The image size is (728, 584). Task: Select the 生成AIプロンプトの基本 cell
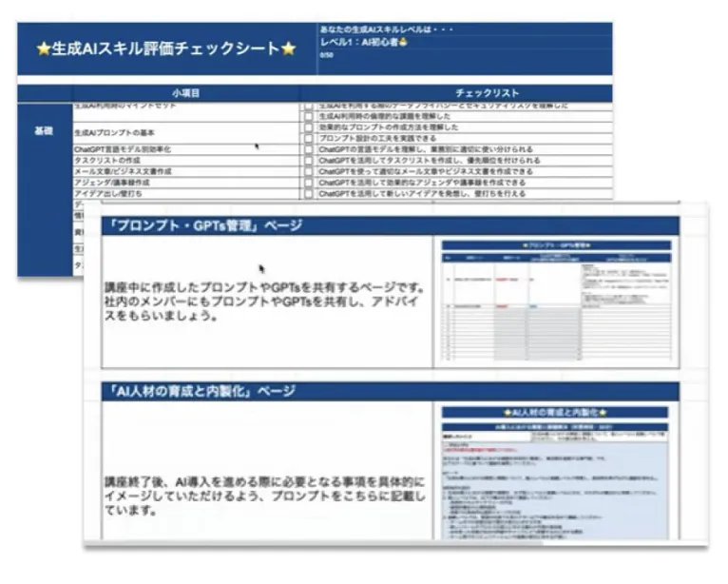[114, 133]
